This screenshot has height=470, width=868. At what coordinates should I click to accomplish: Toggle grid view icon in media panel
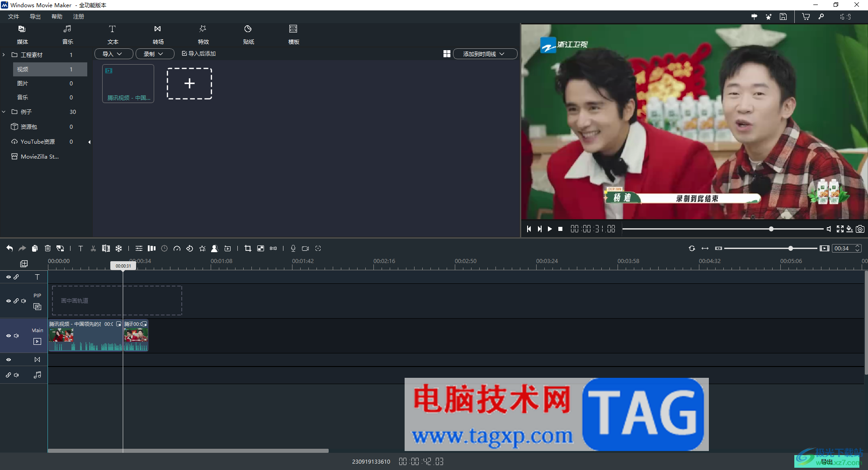(447, 54)
